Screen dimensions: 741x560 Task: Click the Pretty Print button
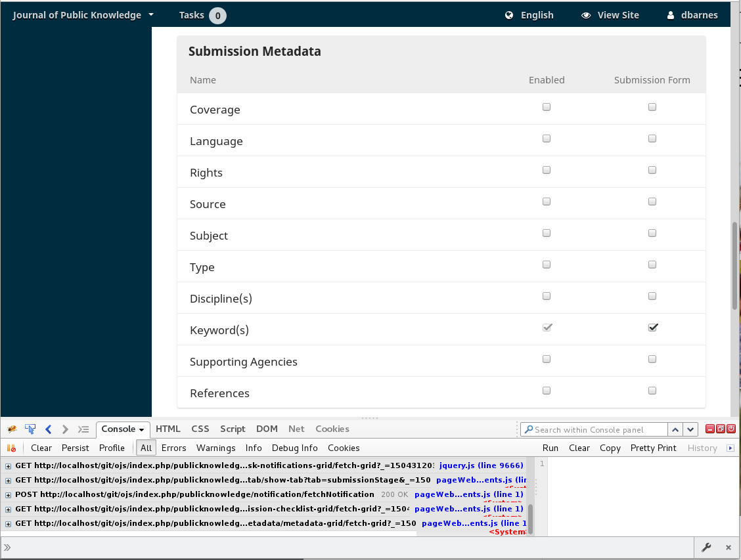click(653, 448)
